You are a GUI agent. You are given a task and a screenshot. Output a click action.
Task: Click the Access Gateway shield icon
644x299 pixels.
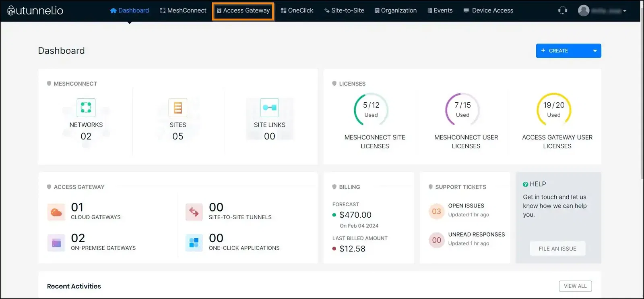tap(49, 187)
